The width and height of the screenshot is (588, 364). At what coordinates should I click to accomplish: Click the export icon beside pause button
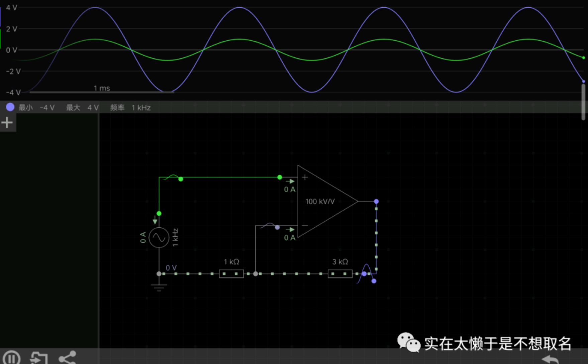coord(39,358)
